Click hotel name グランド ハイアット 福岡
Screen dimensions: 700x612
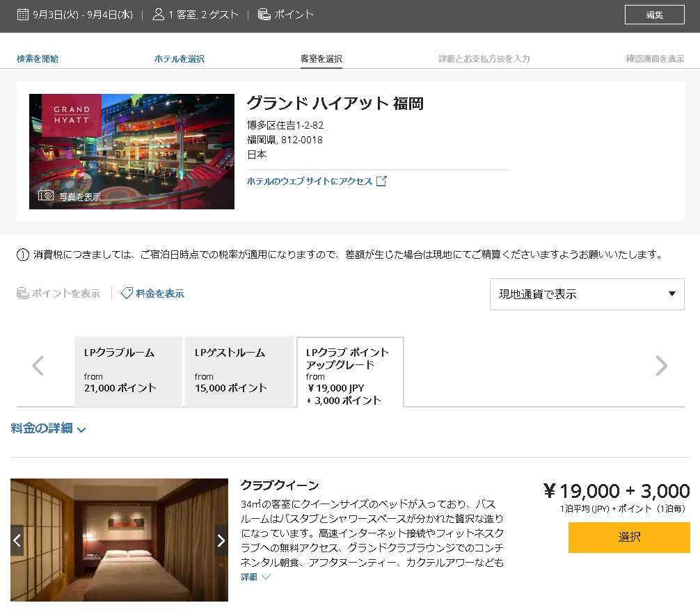point(335,104)
